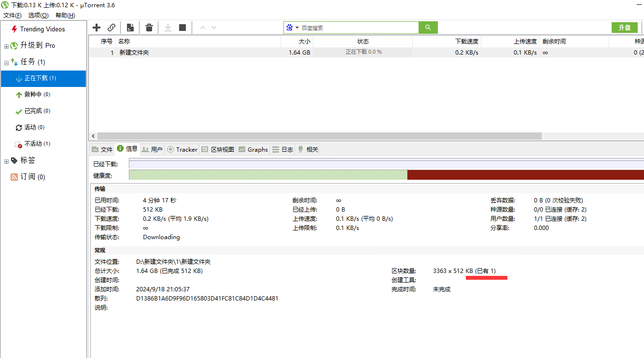Open the search engine dropdown arrow
644x358 pixels.
click(297, 28)
